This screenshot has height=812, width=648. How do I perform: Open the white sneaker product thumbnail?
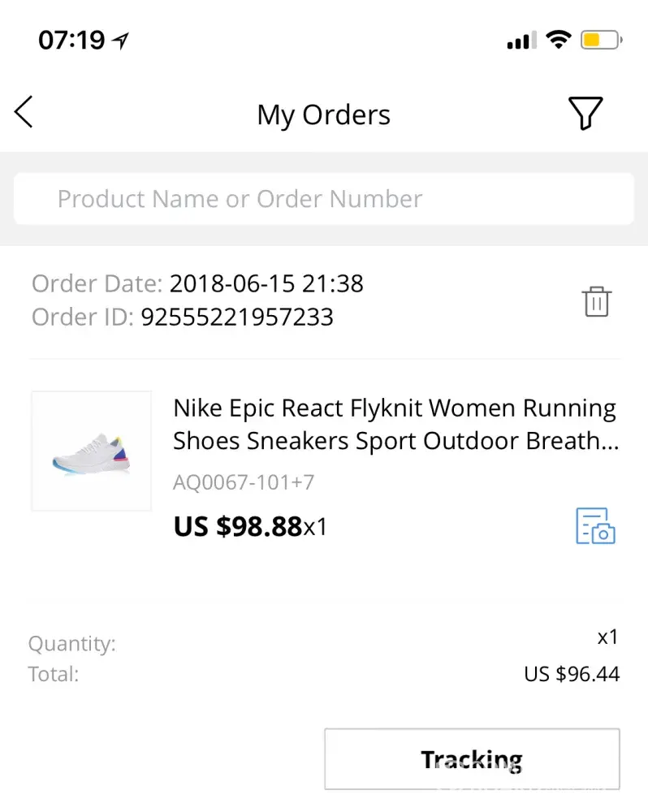pyautogui.click(x=91, y=451)
